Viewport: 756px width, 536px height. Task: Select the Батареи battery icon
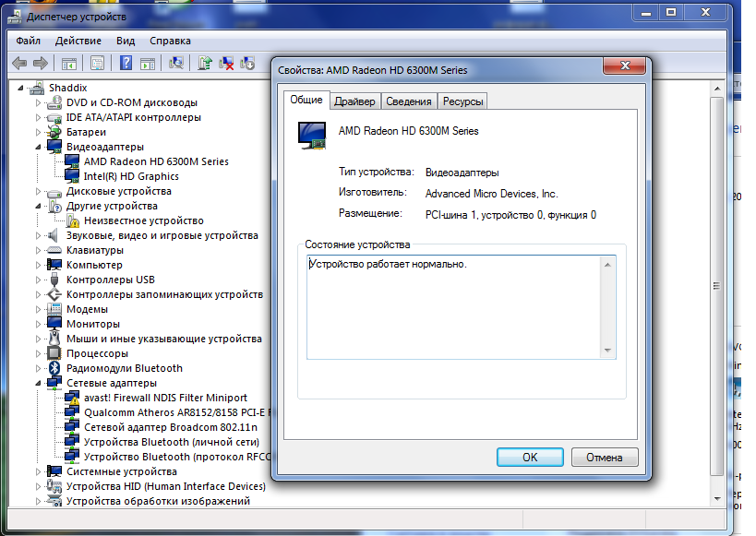pyautogui.click(x=54, y=132)
